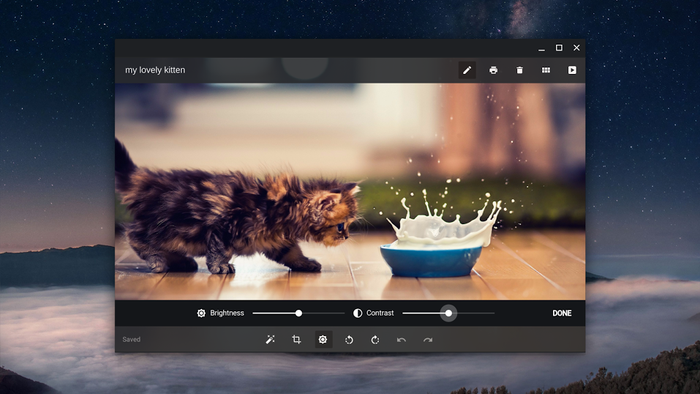Click the 'my lovely kitten' title field
Image resolution: width=700 pixels, height=394 pixels.
click(155, 70)
